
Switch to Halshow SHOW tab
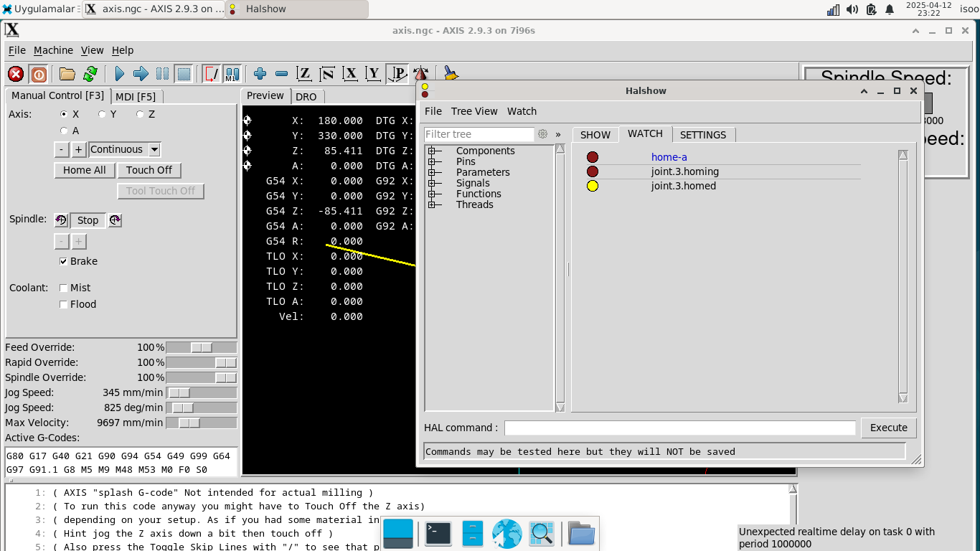[x=595, y=135]
